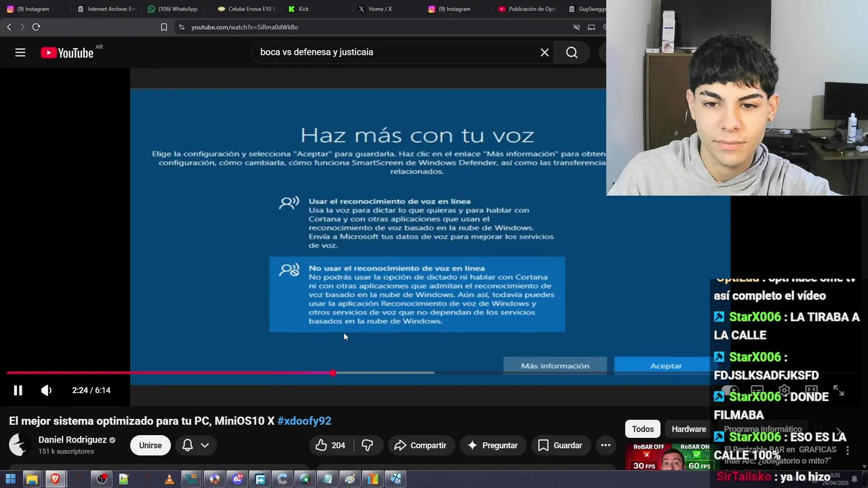Open VLC media player taskbar icon

[x=169, y=479]
